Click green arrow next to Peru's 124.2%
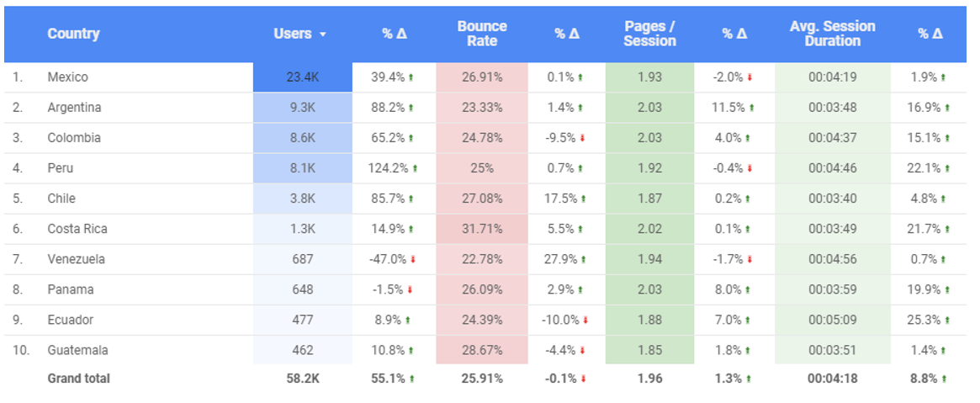The image size is (980, 403). point(415,169)
